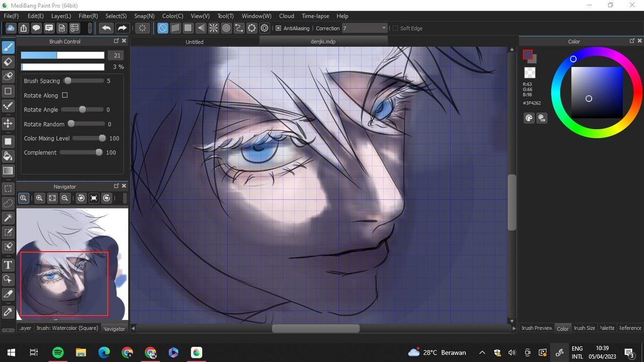Click the canvas horizontal scrollbar
Screen dimensions: 644x362
pos(316,328)
